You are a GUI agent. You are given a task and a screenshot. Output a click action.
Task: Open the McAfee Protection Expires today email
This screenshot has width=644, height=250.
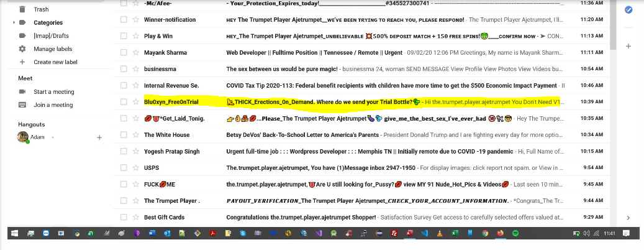tap(361, 4)
